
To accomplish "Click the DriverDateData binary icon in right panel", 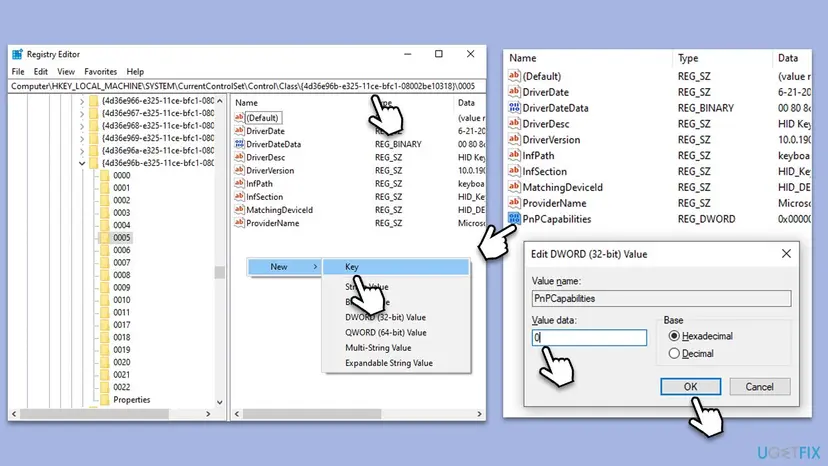I will tap(514, 108).
